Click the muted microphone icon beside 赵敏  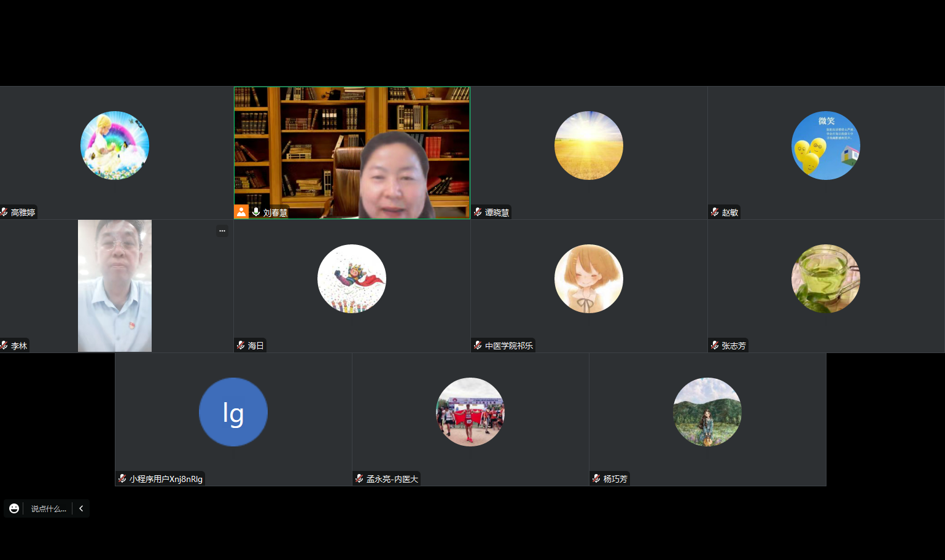pyautogui.click(x=715, y=212)
